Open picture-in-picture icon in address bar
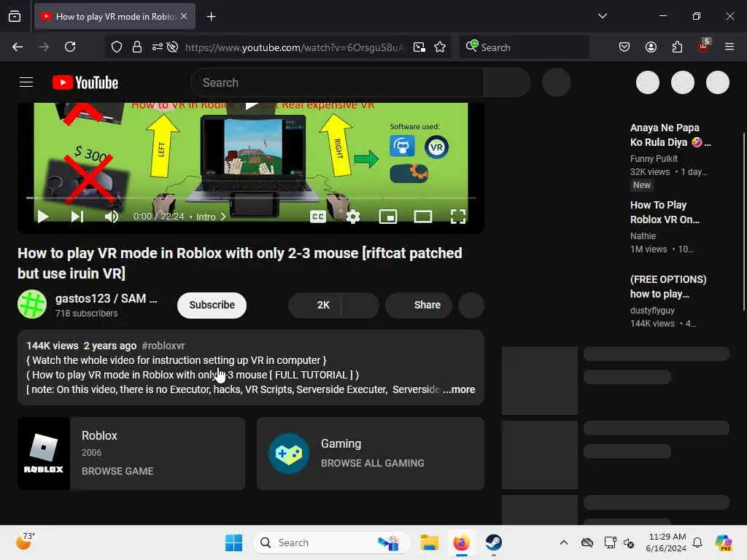The width and height of the screenshot is (747, 560). [x=419, y=47]
